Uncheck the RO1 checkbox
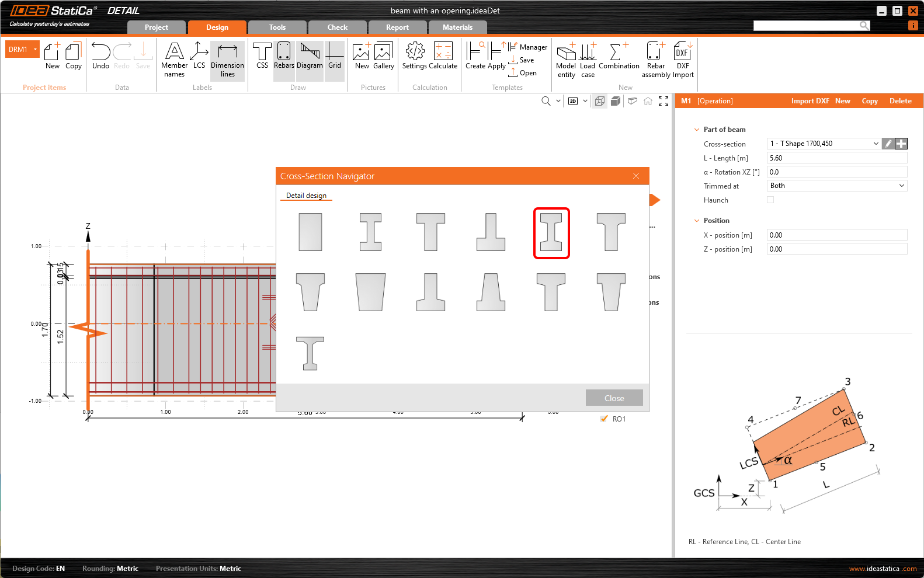This screenshot has width=924, height=578. click(604, 419)
